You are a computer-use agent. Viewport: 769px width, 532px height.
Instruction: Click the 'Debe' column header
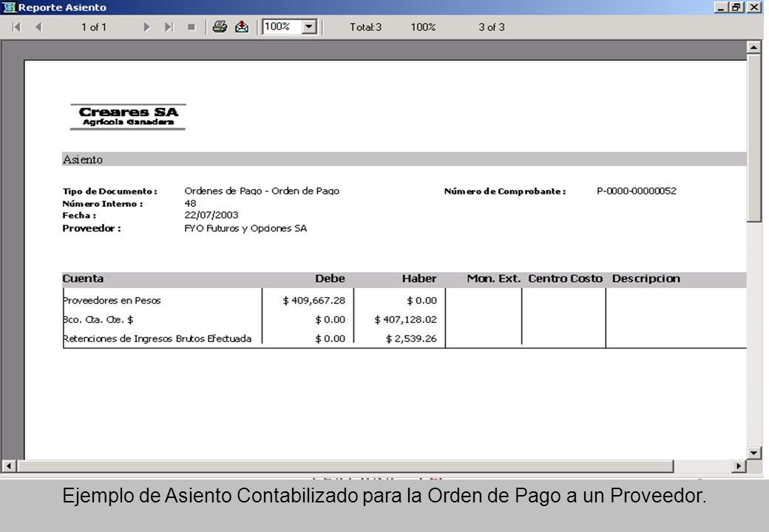tap(330, 279)
